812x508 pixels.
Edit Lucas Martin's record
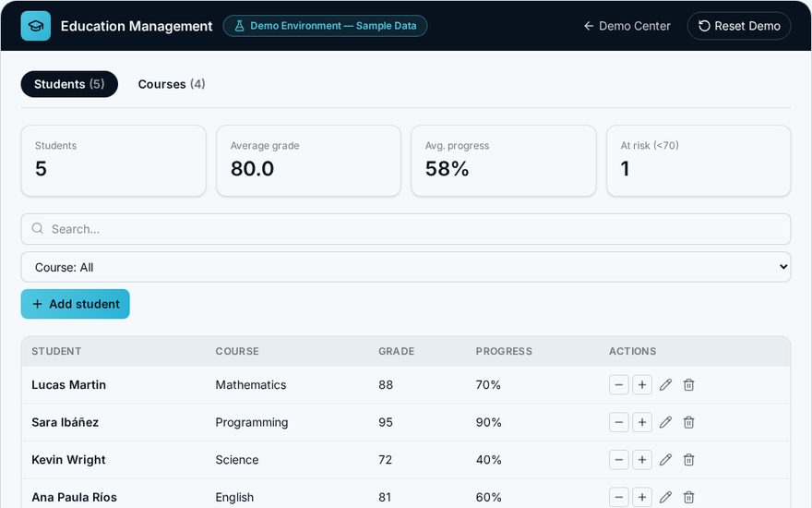[665, 385]
